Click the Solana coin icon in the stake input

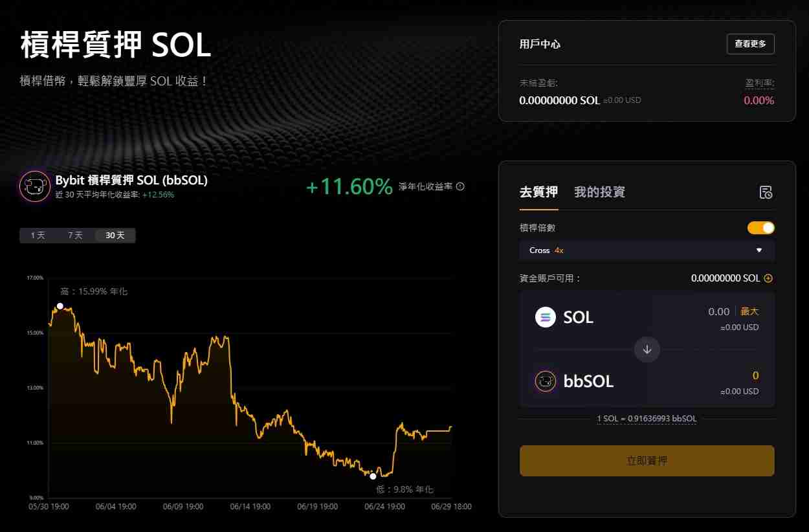tap(546, 316)
